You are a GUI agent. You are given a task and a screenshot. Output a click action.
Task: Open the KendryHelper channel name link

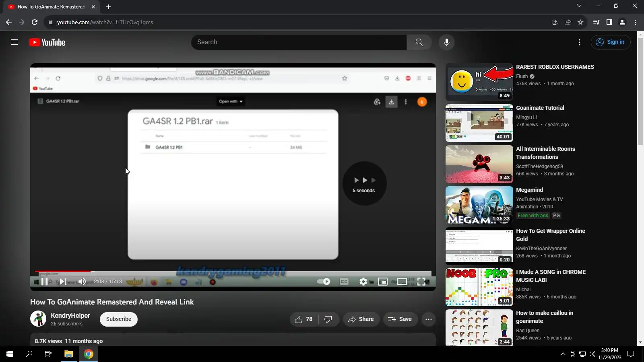pos(70,316)
